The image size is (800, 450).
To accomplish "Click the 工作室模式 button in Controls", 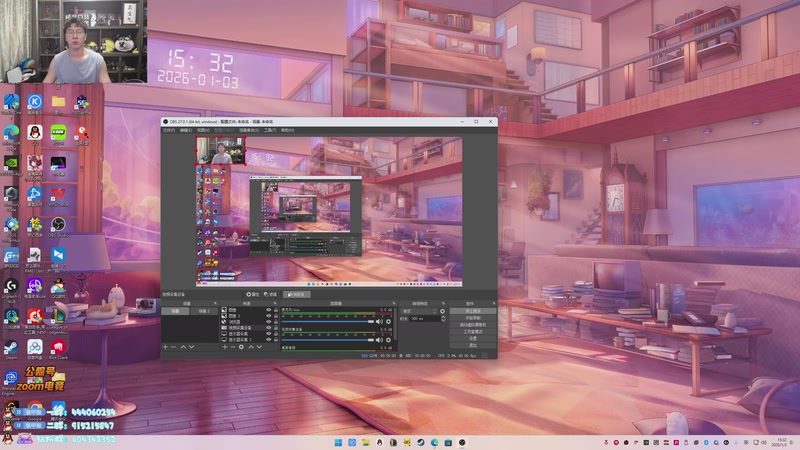I will [473, 332].
